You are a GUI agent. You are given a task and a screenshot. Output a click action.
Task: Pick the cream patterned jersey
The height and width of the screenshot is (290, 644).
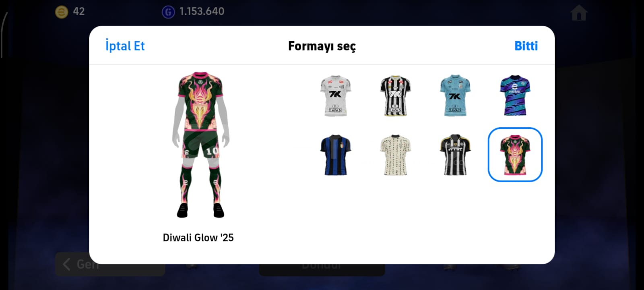click(395, 155)
